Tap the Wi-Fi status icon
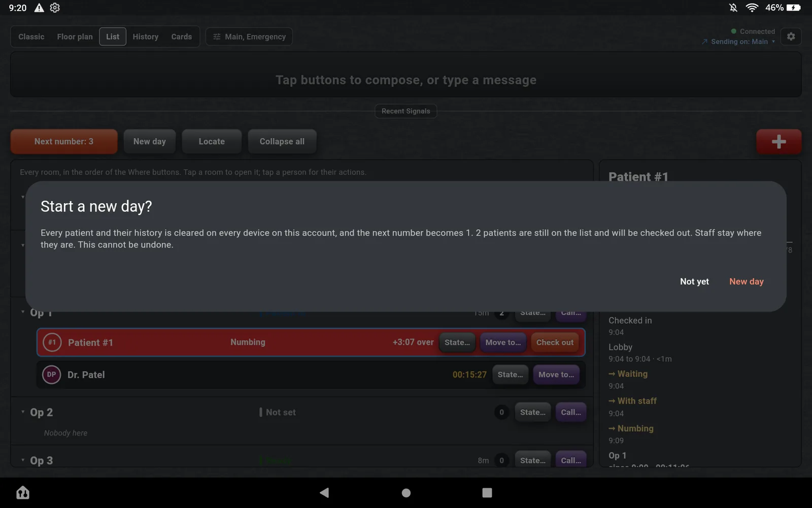812x508 pixels. [x=752, y=8]
